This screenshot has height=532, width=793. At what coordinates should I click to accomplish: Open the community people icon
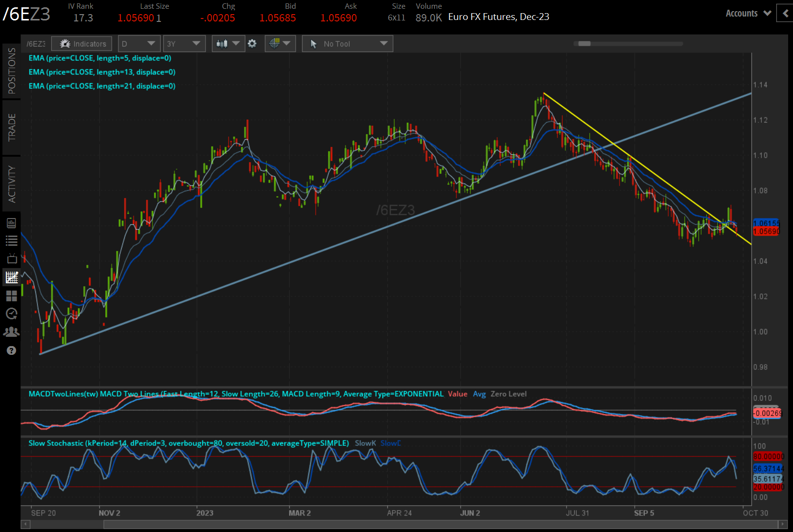11,332
